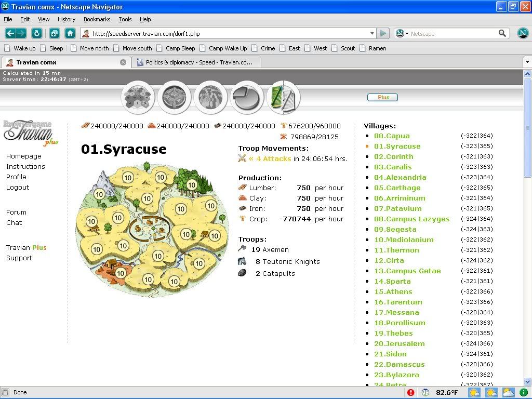Click the green Go arrow beside the address bar
Viewport: 532px width, 399px height.
pos(383,33)
